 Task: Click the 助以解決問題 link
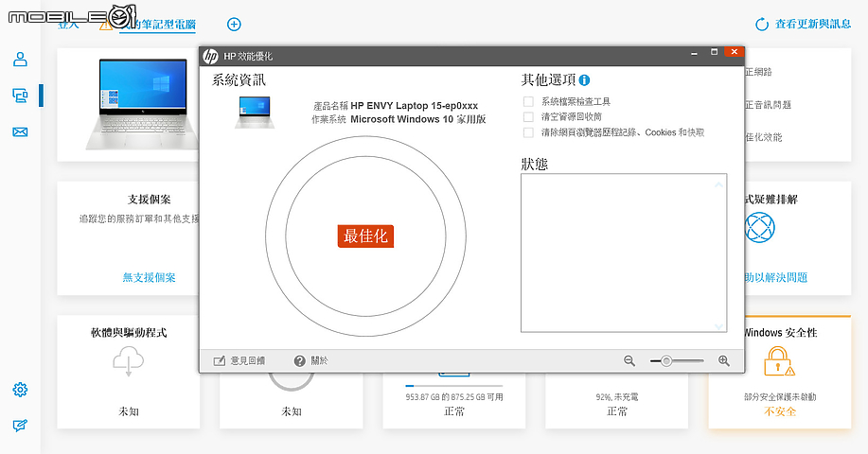pyautogui.click(x=776, y=277)
